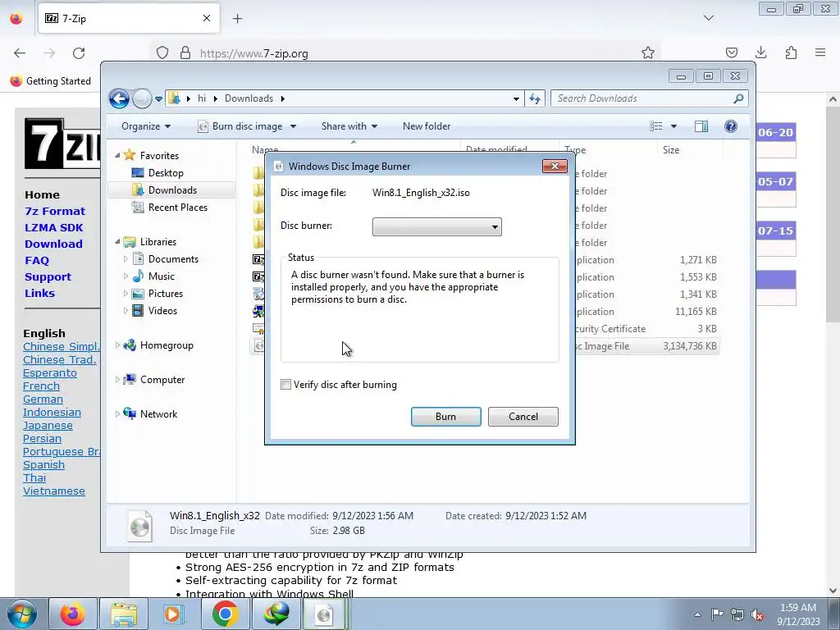Click the padlock site security icon

click(x=185, y=53)
